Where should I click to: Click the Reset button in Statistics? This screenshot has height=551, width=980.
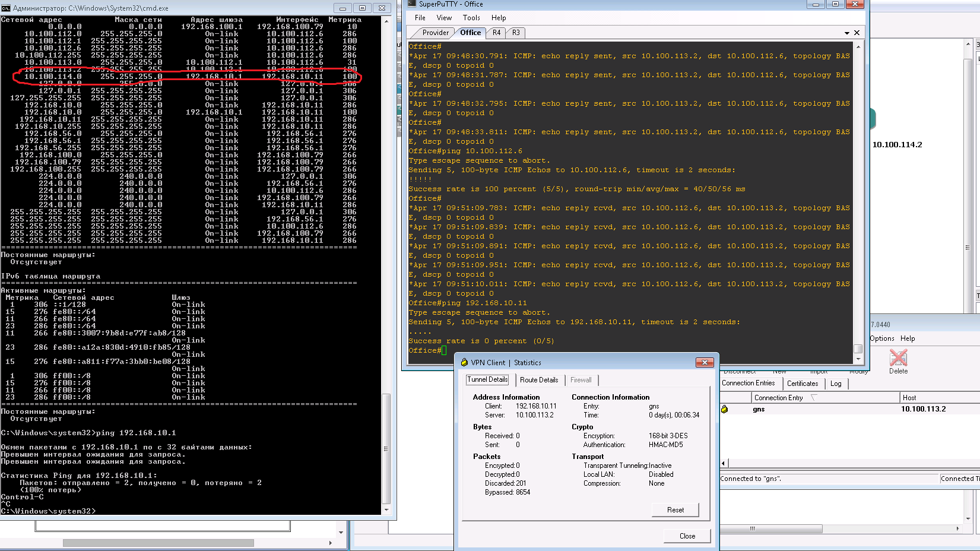(x=675, y=510)
